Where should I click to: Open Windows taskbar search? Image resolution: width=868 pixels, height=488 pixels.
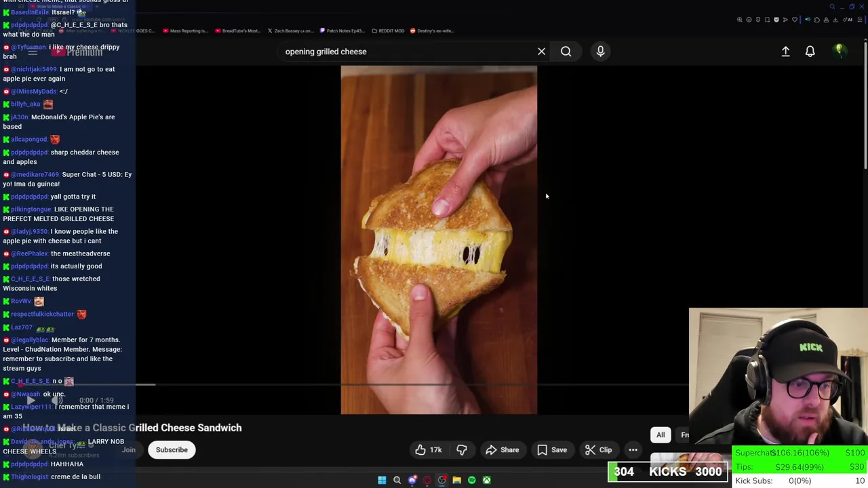pyautogui.click(x=397, y=480)
